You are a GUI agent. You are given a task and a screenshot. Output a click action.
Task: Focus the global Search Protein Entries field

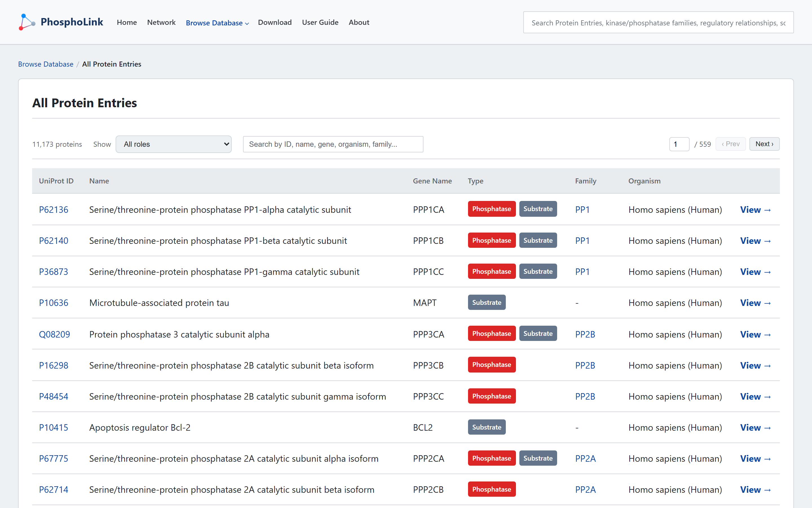pyautogui.click(x=658, y=23)
